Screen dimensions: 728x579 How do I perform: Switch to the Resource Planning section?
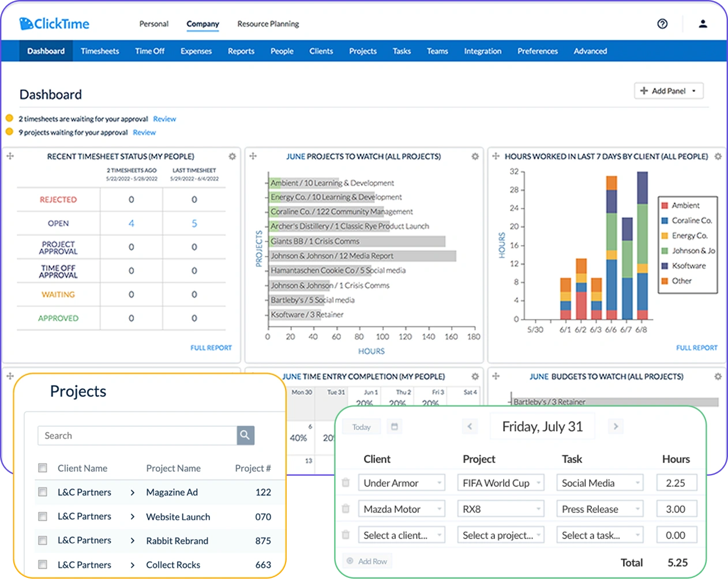[268, 24]
